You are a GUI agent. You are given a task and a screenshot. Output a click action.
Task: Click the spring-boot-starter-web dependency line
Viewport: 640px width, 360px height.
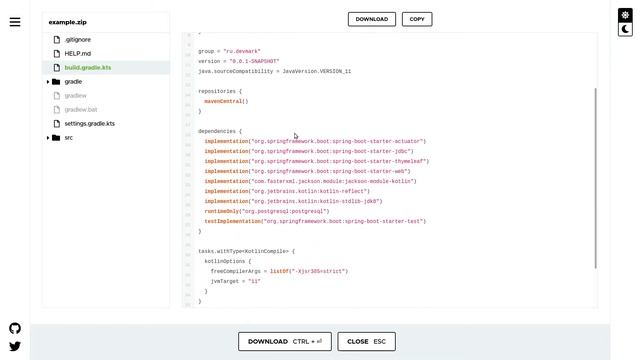pos(307,171)
